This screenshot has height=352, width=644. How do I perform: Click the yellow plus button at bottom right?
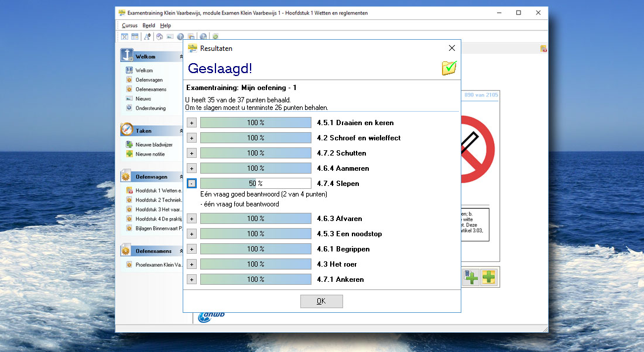click(x=488, y=277)
